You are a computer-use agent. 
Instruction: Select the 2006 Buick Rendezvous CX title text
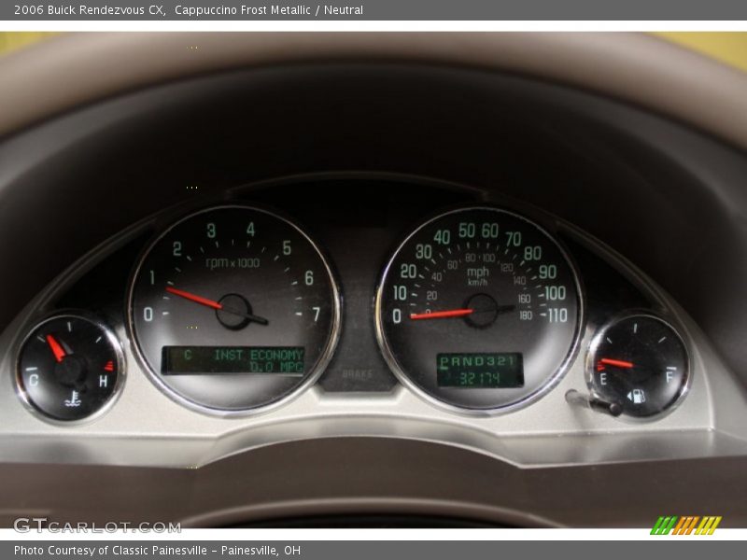[88, 11]
